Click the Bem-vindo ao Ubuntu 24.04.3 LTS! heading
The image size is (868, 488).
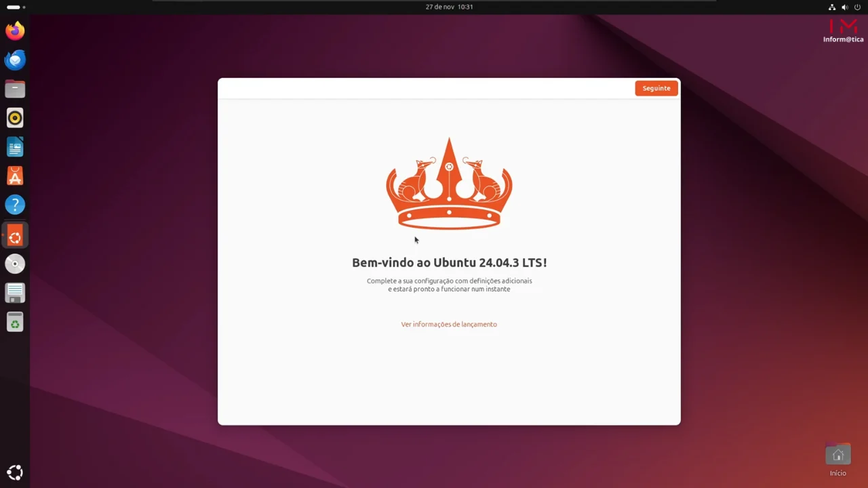click(x=449, y=262)
